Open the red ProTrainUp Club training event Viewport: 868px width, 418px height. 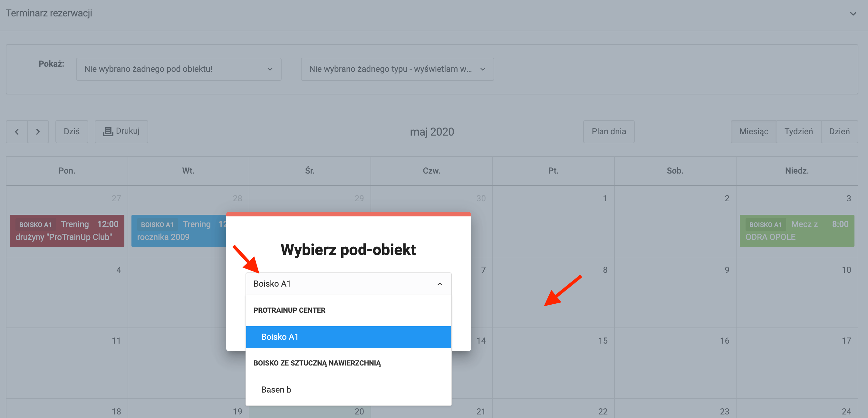tap(67, 231)
